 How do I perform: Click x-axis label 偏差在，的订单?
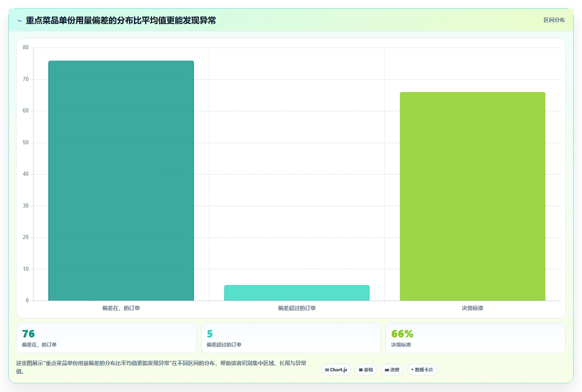click(121, 308)
